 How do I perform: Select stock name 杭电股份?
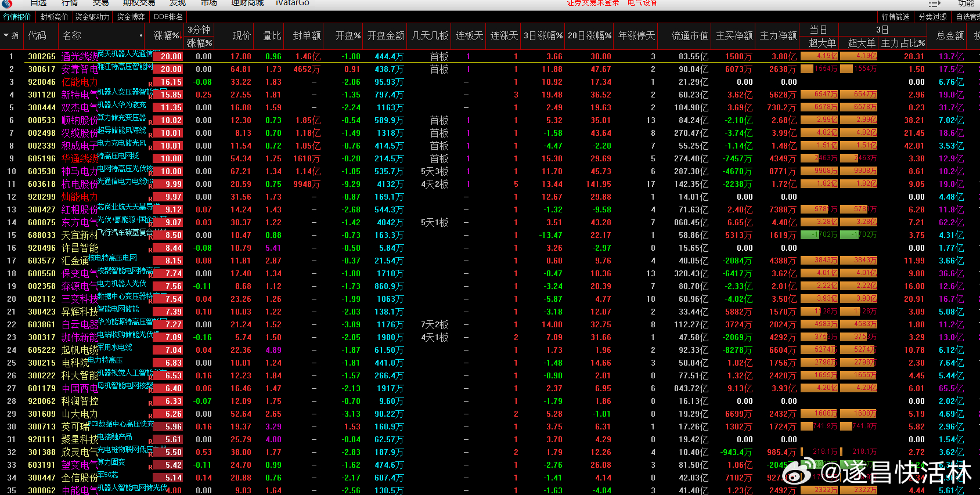coord(80,185)
